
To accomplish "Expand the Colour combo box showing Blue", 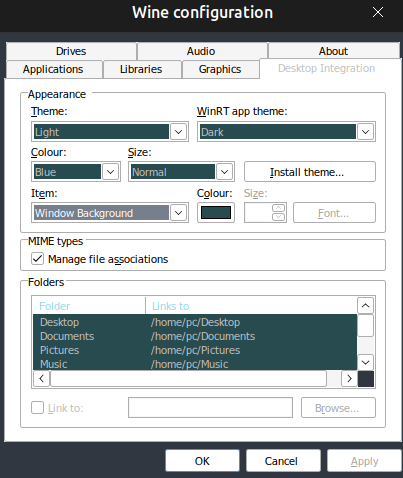I will coord(110,172).
